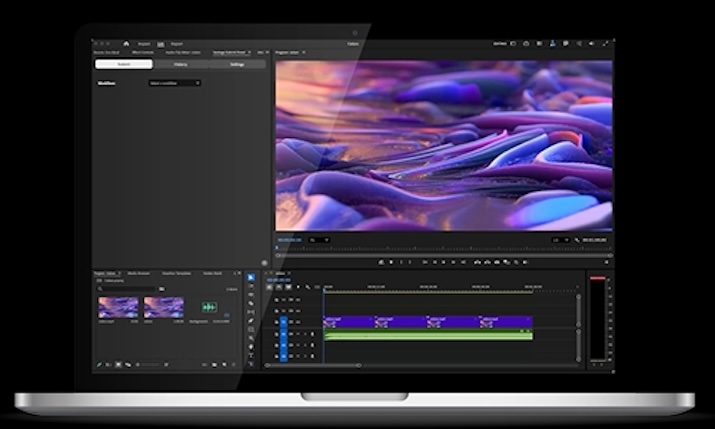This screenshot has height=429, width=715.
Task: Select the Pen tool
Action: (x=251, y=321)
